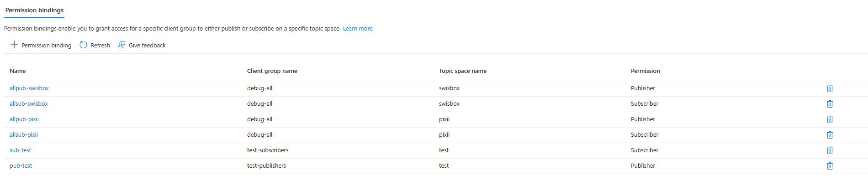Click Publisher permission in allpub-pixii row
868x185 pixels.
[x=643, y=119]
